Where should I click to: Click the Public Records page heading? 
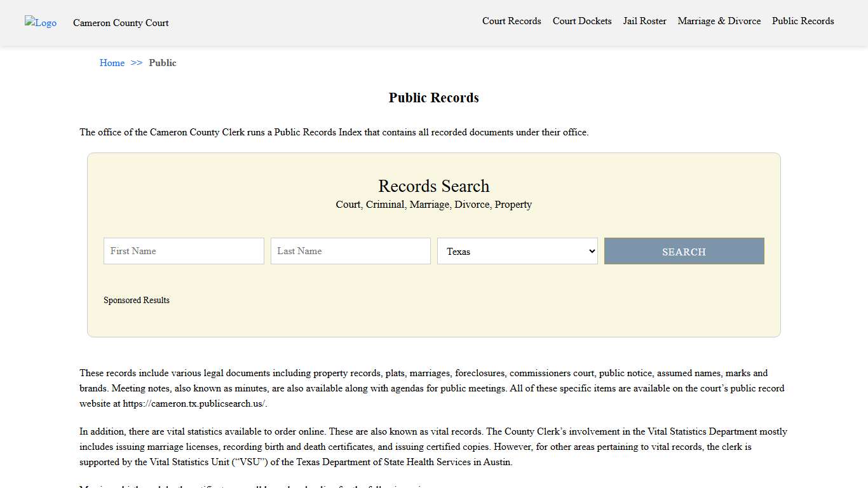tap(433, 97)
